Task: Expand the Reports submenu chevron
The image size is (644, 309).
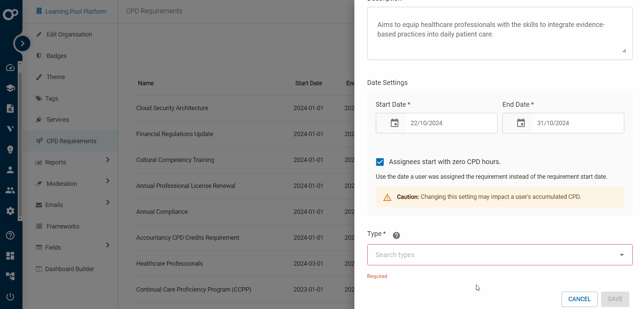Action: [x=108, y=160]
